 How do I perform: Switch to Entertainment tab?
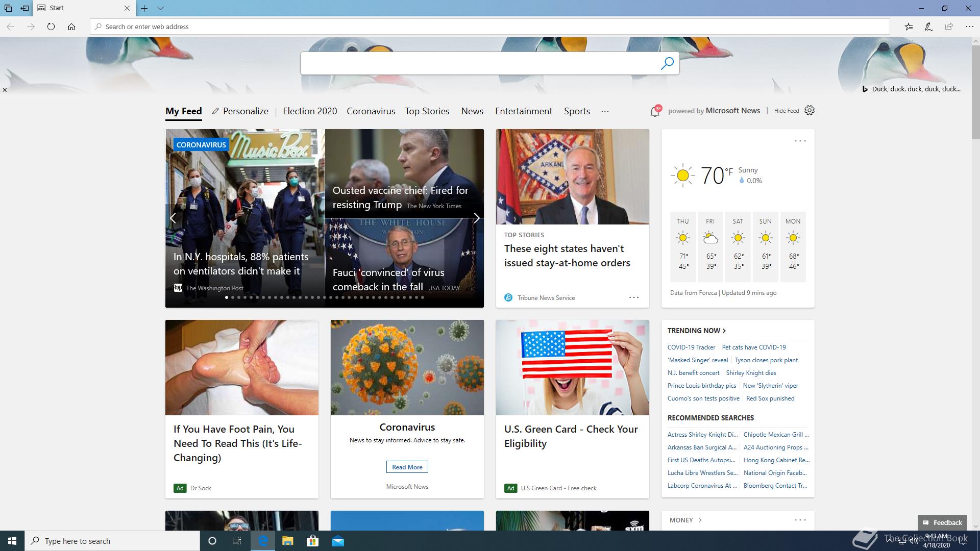[x=524, y=111]
